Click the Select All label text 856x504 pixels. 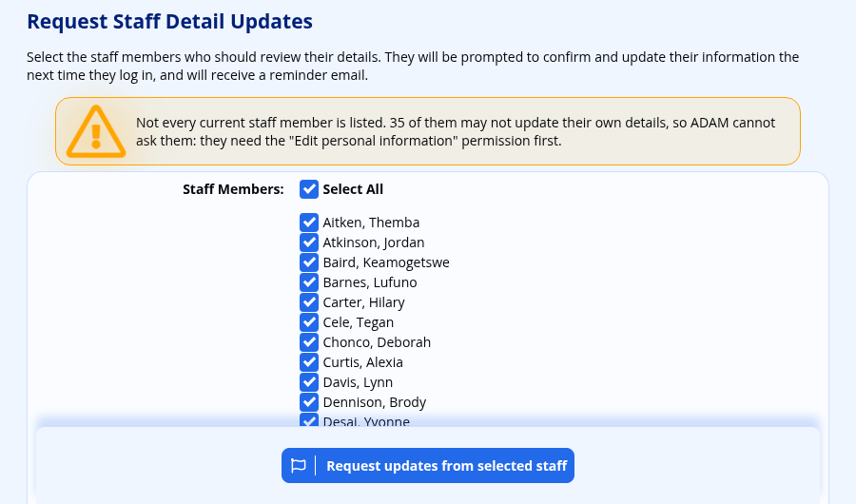[x=353, y=189]
